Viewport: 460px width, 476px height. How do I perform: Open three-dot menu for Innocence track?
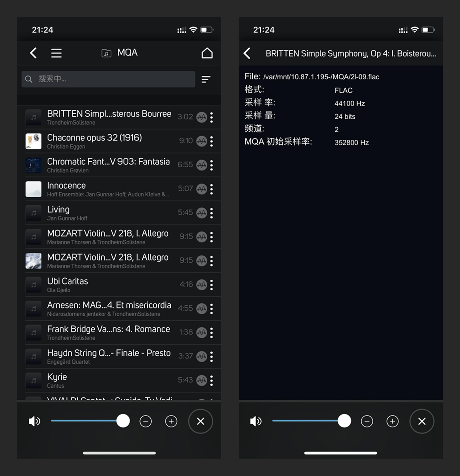211,189
